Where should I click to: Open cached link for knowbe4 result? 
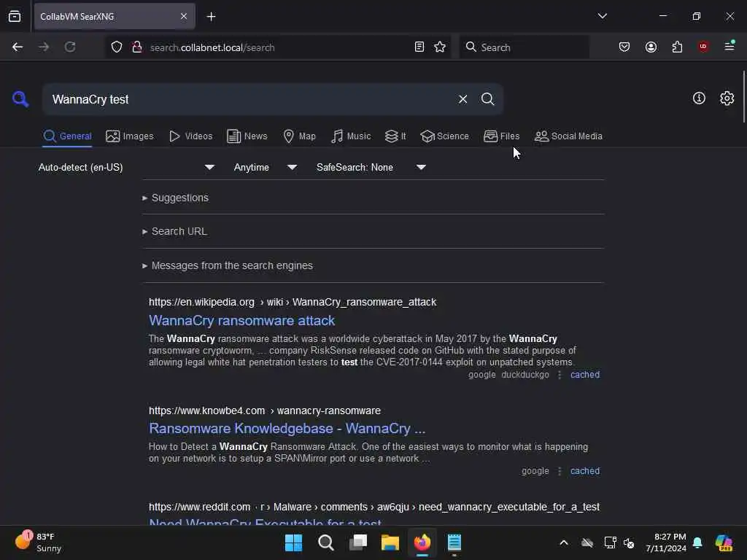pos(584,471)
